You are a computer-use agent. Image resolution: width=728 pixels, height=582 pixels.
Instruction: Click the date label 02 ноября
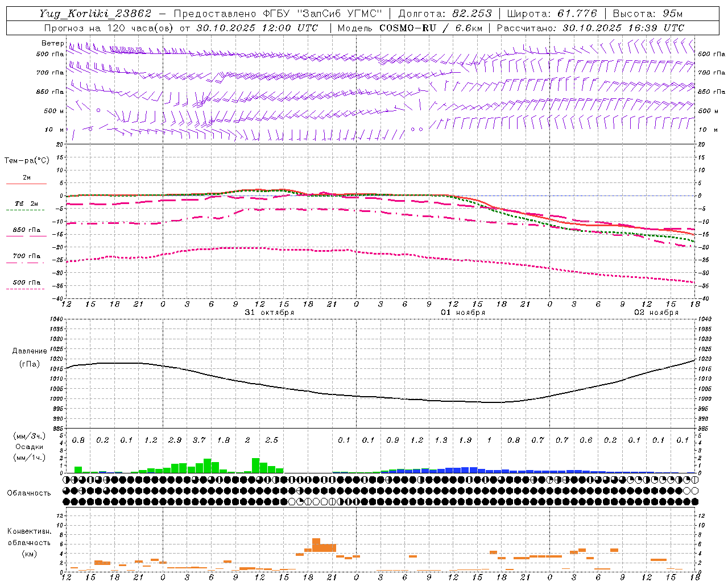(x=656, y=312)
